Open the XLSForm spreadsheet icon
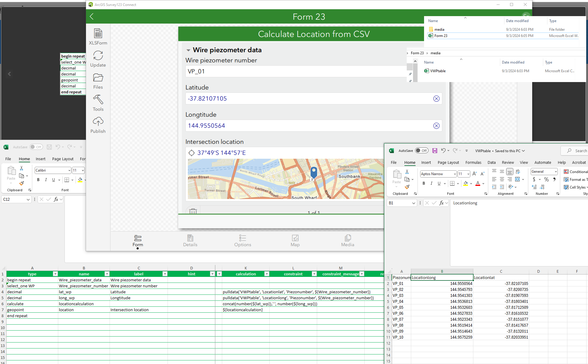The width and height of the screenshot is (588, 364). [x=98, y=33]
